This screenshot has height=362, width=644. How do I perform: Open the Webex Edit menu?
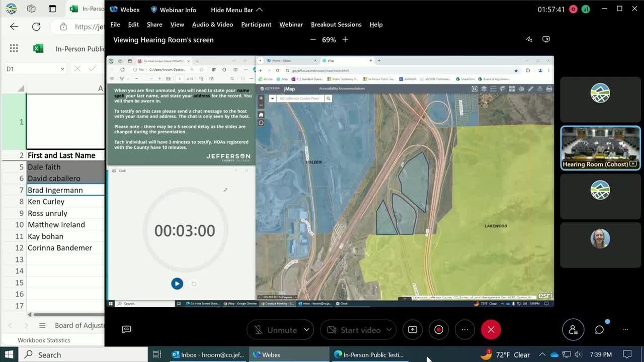click(133, 24)
